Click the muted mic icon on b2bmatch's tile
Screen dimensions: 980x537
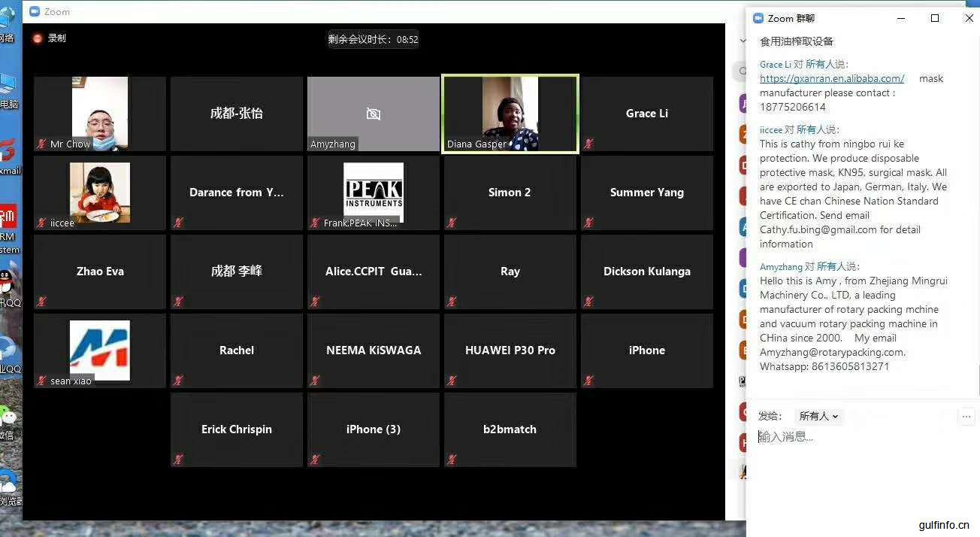coord(452,460)
